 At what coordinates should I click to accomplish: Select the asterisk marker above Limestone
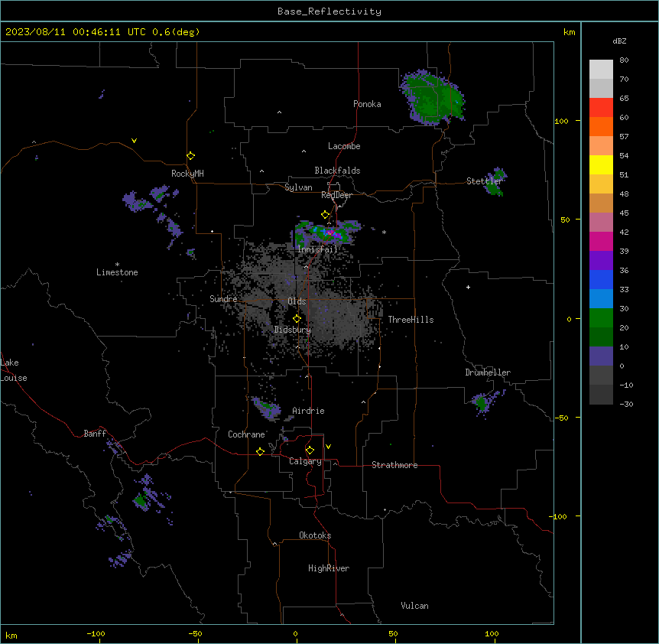(x=117, y=264)
